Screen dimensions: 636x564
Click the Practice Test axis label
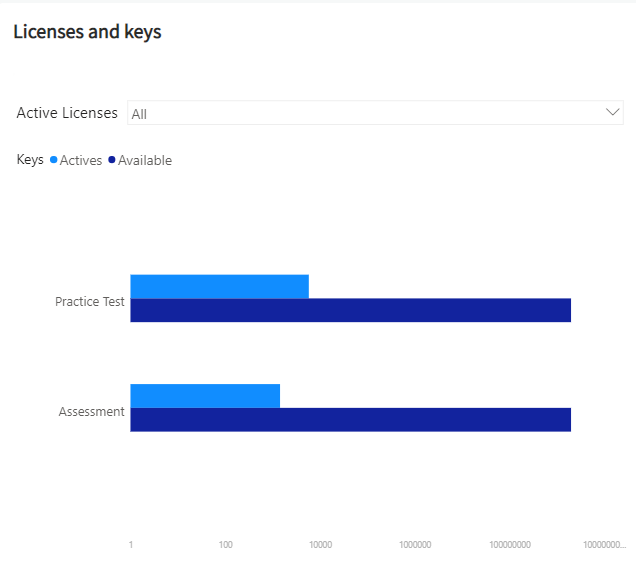[90, 301]
